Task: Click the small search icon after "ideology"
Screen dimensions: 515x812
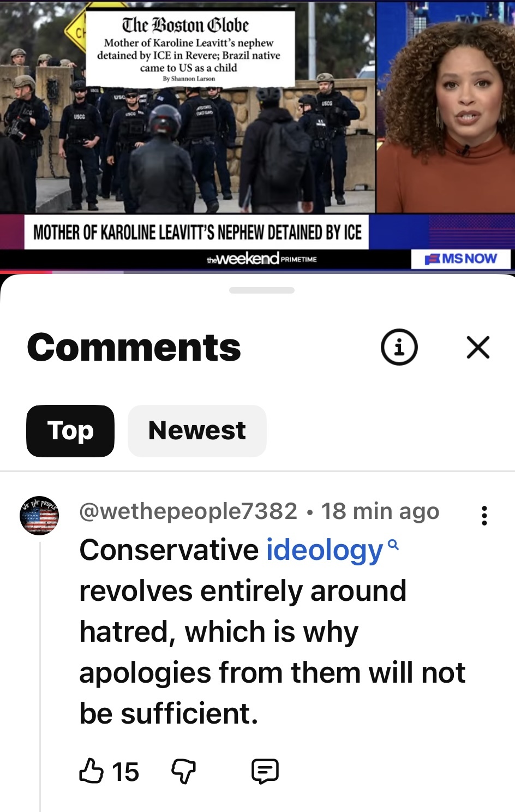Action: tap(393, 544)
